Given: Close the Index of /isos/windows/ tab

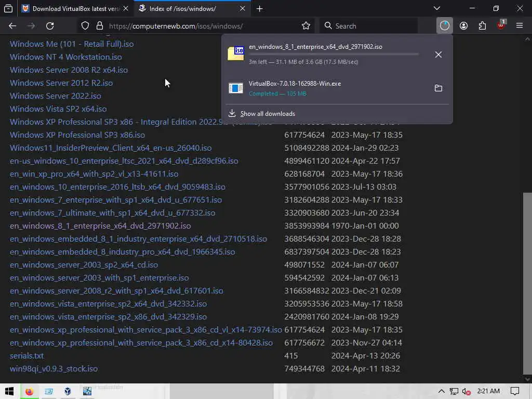Looking at the screenshot, I should [243, 8].
